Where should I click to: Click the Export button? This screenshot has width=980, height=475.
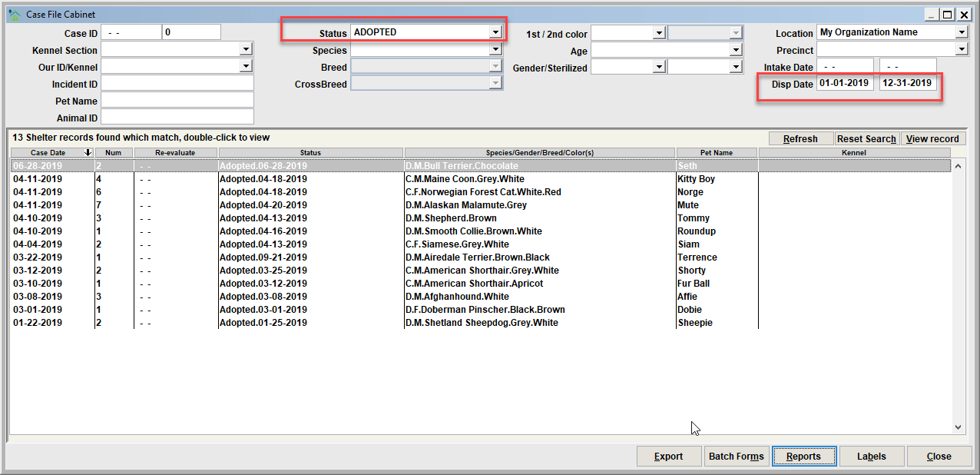(668, 456)
